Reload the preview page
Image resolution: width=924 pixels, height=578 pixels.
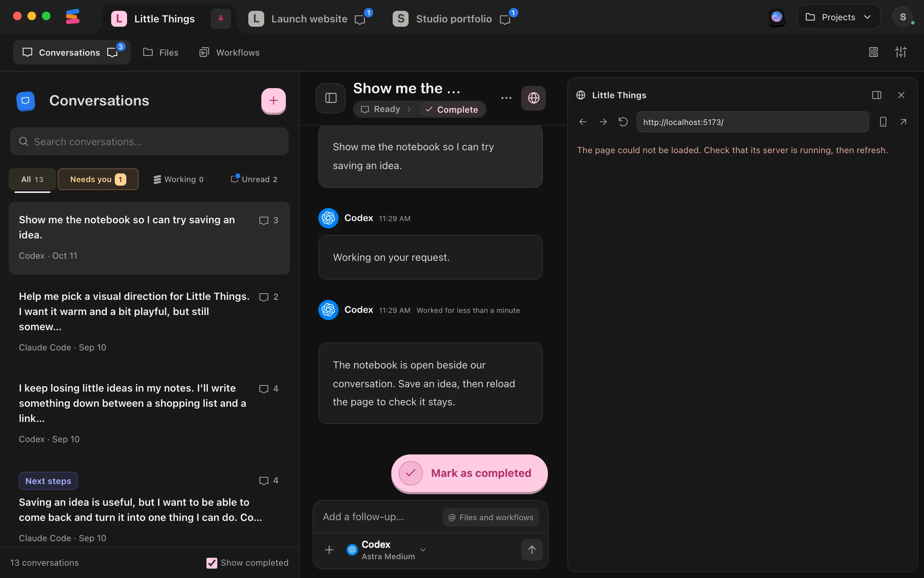click(623, 122)
